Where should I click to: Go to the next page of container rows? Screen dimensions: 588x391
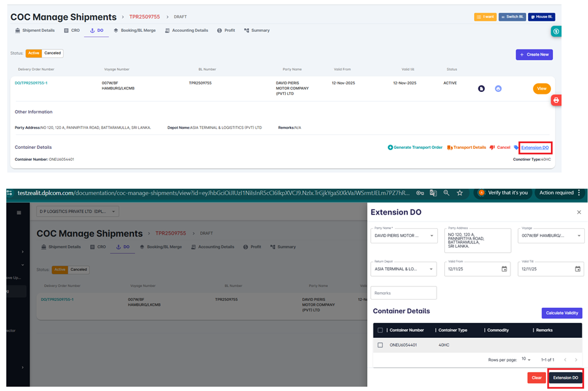click(576, 360)
